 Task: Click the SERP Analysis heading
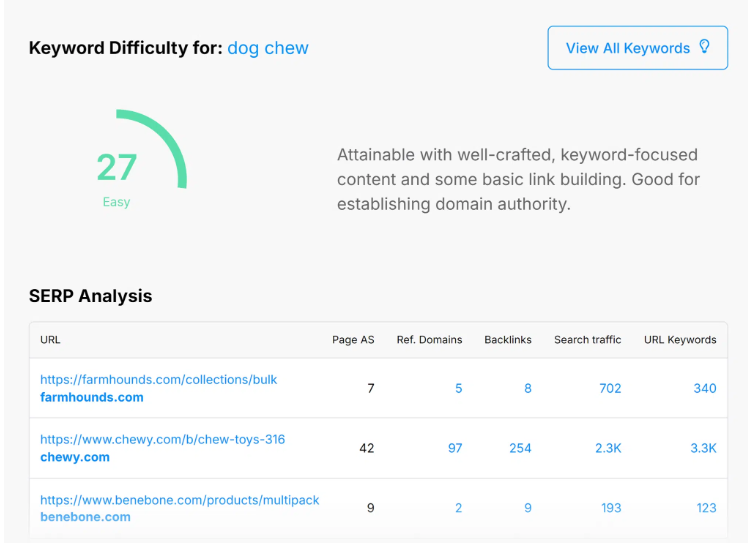90,296
